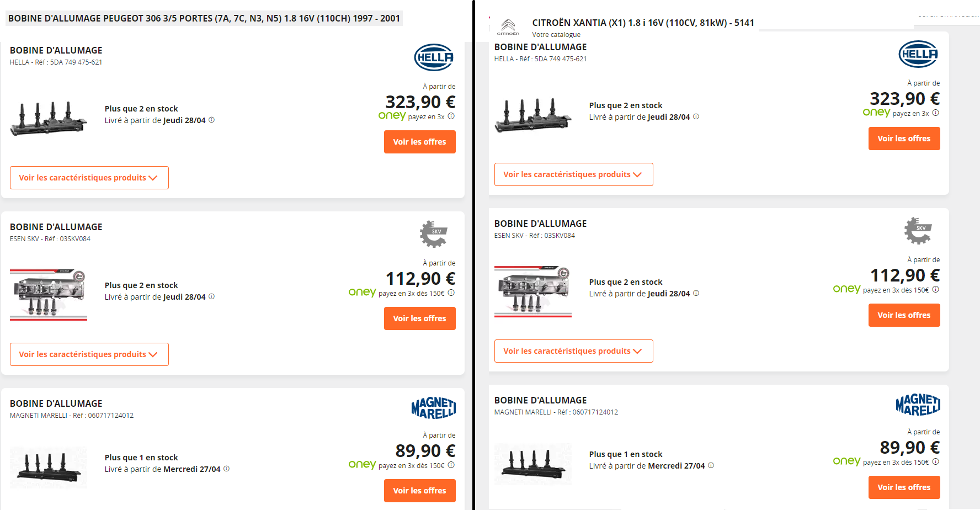Image resolution: width=980 pixels, height=510 pixels.
Task: Expand ESEN SKV product characteristics in Peugeot 306 listing
Action: pos(89,354)
